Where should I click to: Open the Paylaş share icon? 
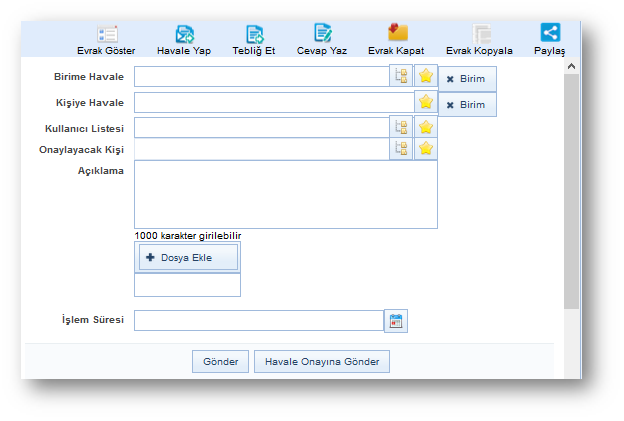[550, 33]
